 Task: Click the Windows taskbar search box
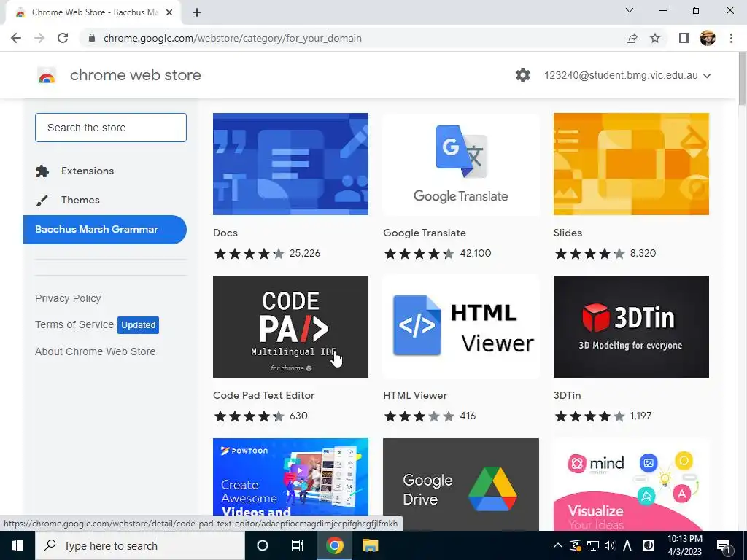(139, 545)
